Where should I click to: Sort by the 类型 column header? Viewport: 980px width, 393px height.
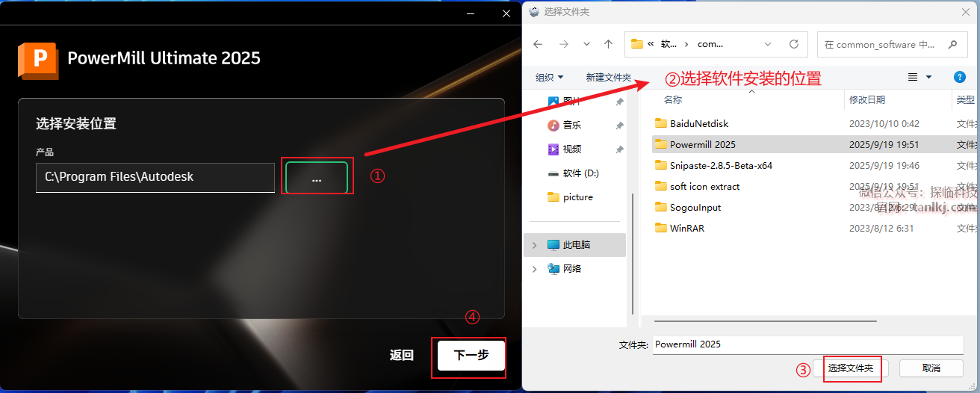[966, 99]
